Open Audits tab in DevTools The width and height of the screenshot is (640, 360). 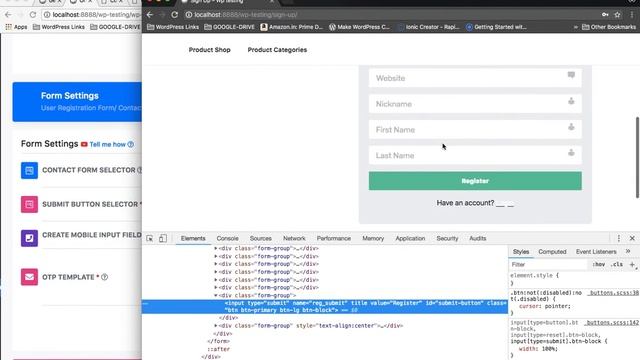coord(477,238)
